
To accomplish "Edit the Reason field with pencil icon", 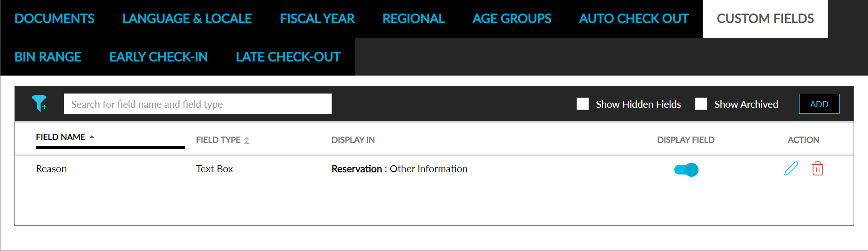I will click(791, 168).
